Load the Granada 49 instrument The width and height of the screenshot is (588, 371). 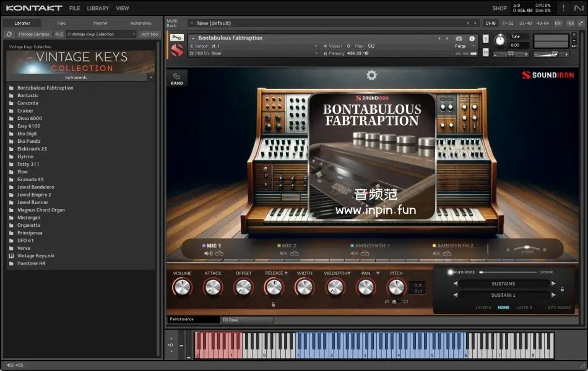[30, 179]
